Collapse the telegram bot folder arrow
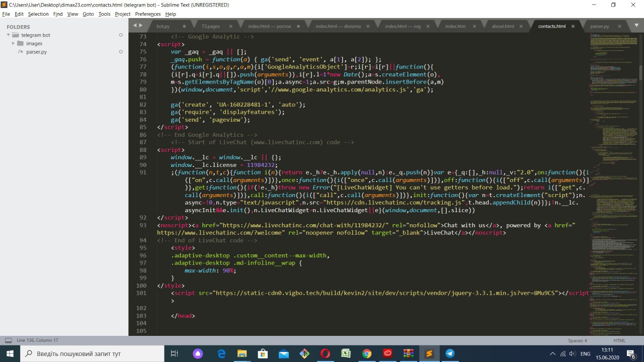Viewport: 644px width, 362px height. [9, 35]
